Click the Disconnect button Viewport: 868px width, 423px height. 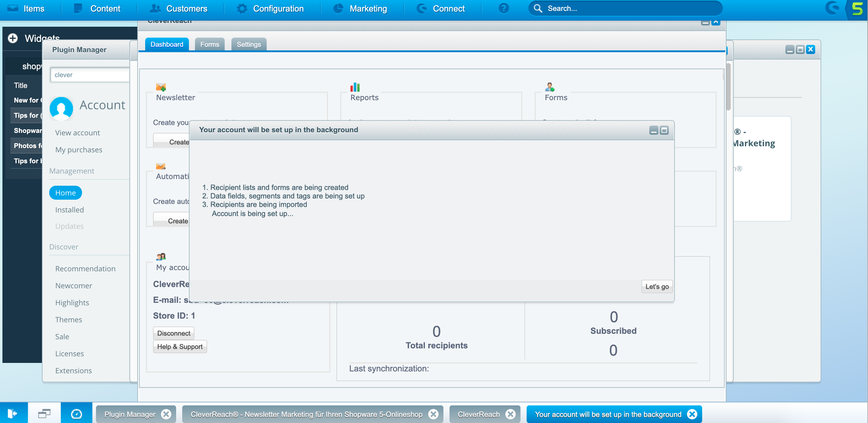coord(173,333)
